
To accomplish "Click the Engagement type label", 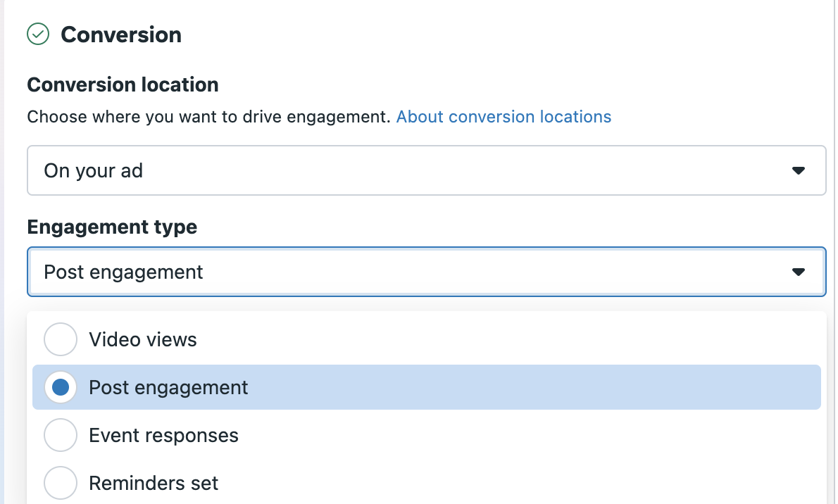I will [x=112, y=227].
